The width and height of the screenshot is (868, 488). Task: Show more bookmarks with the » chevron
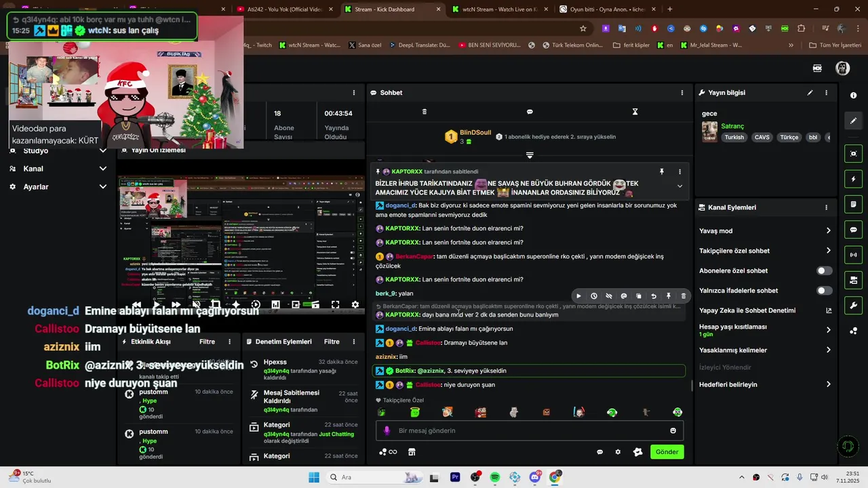791,45
